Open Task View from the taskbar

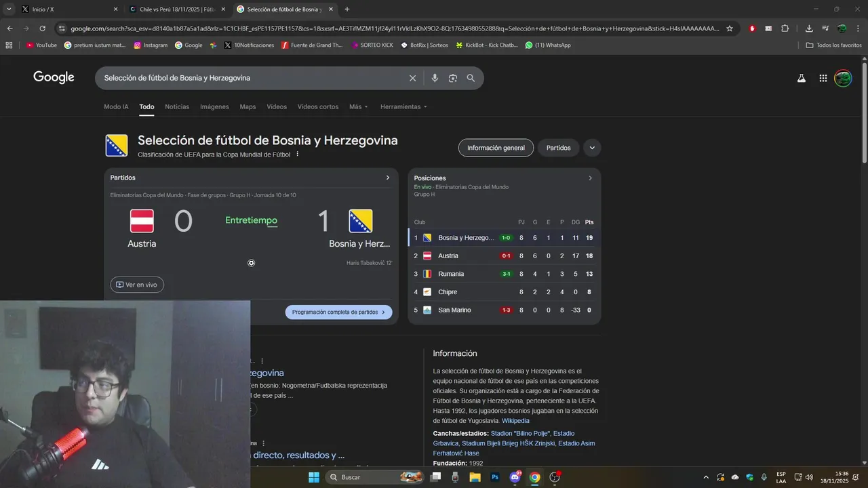[x=436, y=477]
